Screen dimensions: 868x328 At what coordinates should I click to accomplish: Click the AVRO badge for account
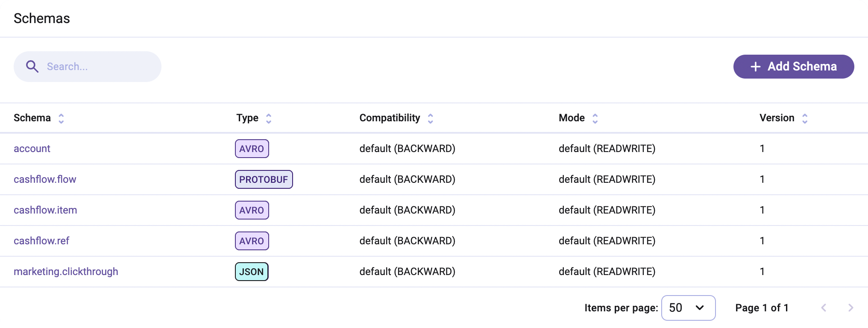click(252, 149)
